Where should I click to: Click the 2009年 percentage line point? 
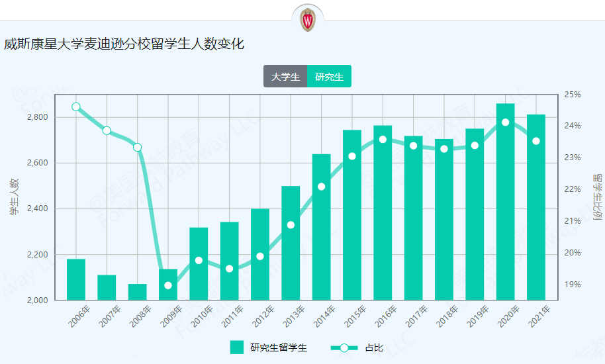168,286
